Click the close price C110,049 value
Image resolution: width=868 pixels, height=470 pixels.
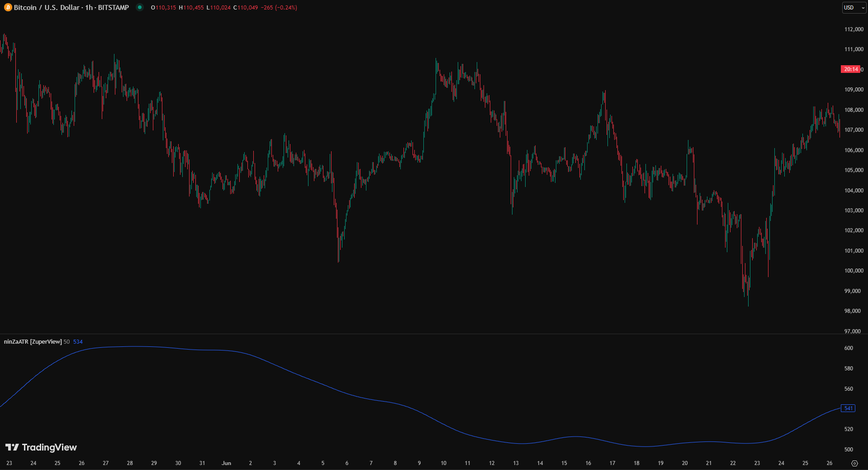pos(246,8)
